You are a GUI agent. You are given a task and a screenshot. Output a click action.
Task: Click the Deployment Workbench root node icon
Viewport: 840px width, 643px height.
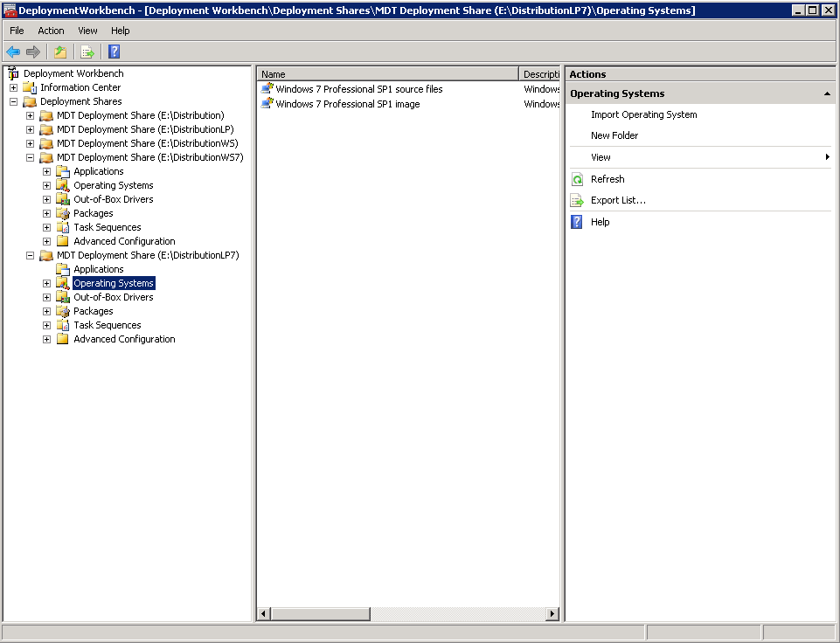point(13,73)
